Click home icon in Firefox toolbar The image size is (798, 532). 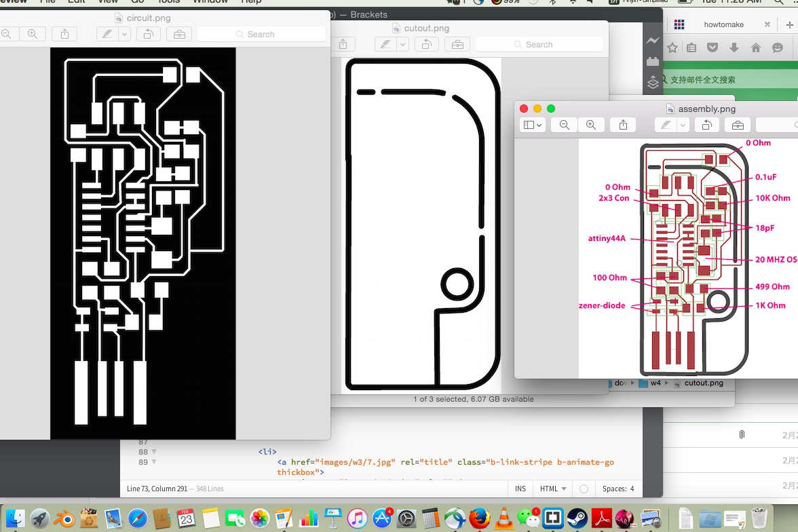point(756,48)
